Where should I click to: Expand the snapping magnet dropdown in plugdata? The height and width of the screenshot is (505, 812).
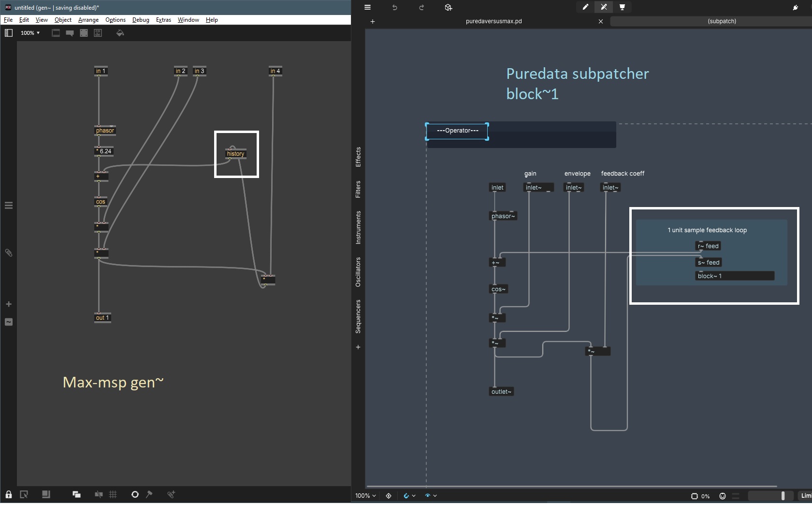click(413, 496)
